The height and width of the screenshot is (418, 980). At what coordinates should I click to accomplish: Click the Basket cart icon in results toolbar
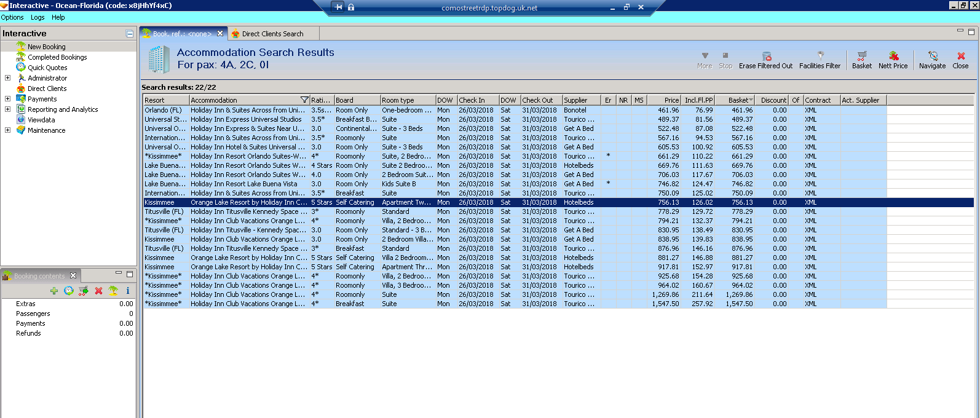click(x=862, y=56)
